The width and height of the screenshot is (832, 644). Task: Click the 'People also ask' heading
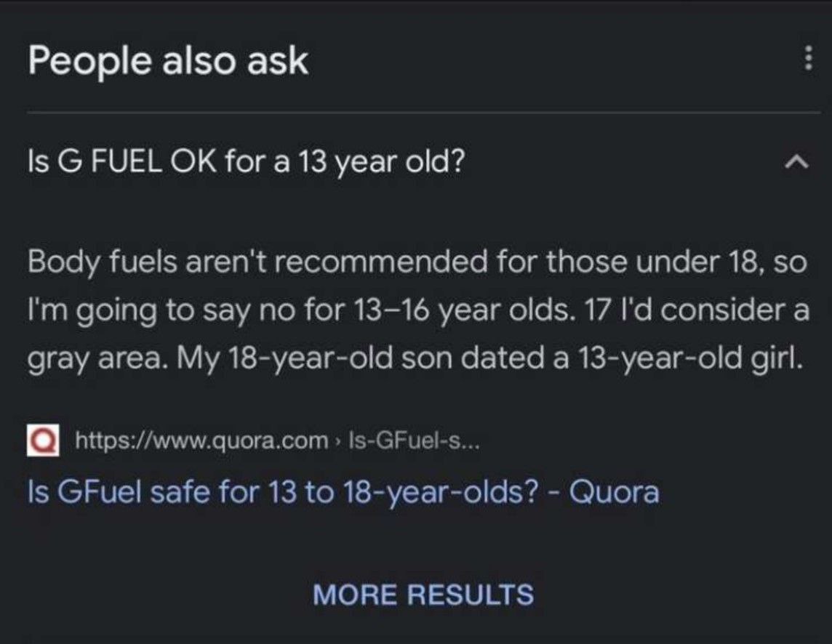tap(168, 60)
